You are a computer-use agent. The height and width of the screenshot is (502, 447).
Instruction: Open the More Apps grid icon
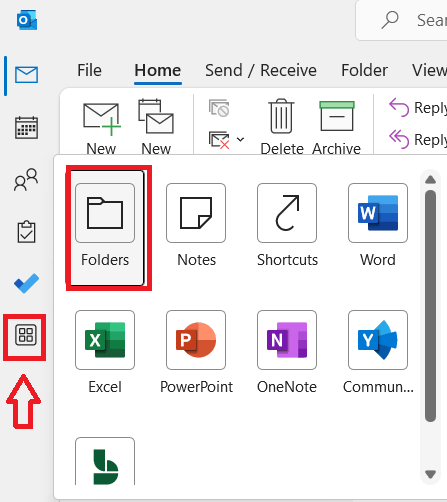[26, 335]
